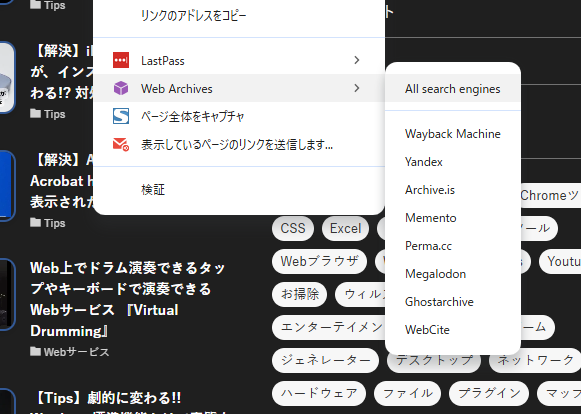Click the エンターテイメント tag
Image resolution: width=581 pixels, height=414 pixels.
pos(328,327)
